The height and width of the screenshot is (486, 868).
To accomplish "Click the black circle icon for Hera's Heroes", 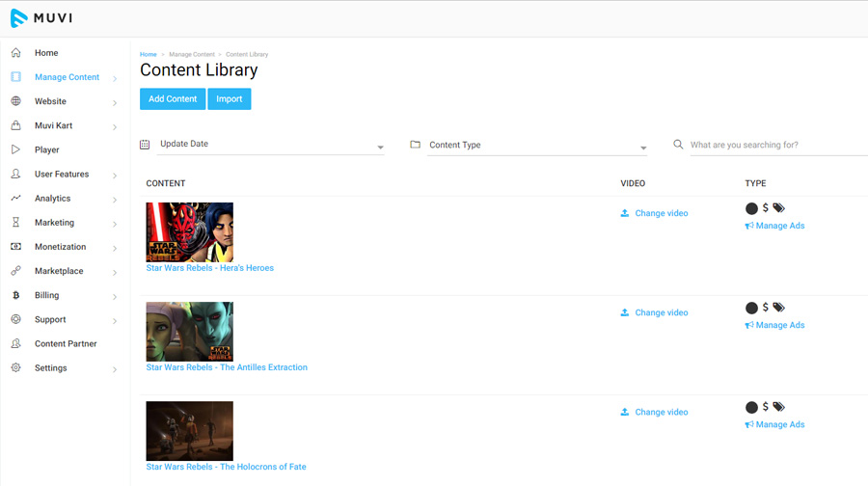I will pos(751,208).
